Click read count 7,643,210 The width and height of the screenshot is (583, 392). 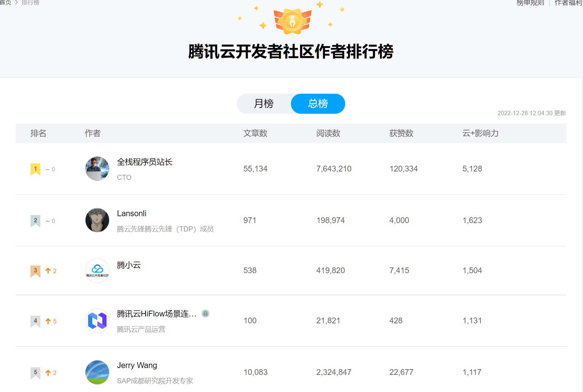pyautogui.click(x=334, y=169)
